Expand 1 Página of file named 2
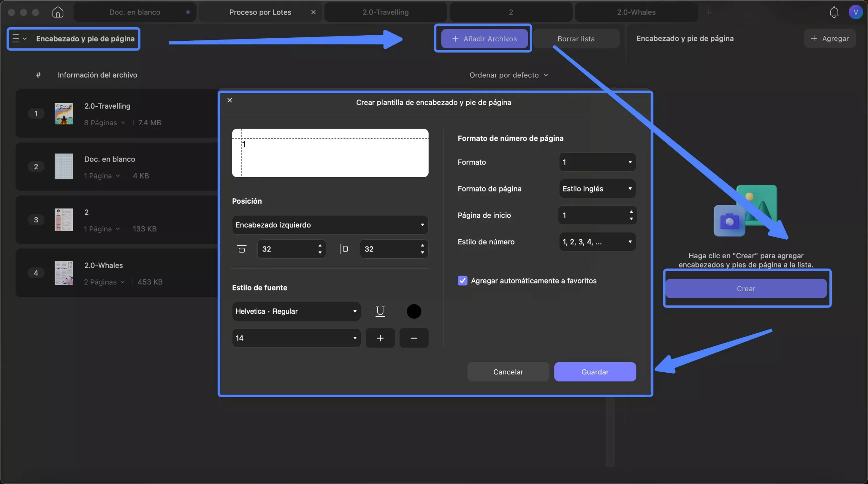The width and height of the screenshot is (868, 484). coord(102,229)
